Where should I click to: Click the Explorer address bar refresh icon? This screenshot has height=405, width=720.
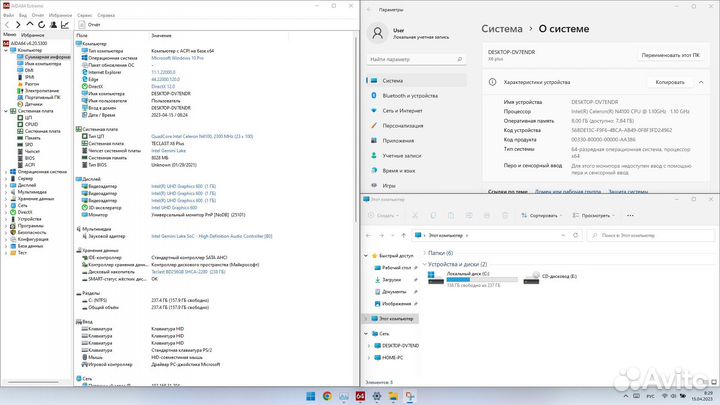click(575, 235)
